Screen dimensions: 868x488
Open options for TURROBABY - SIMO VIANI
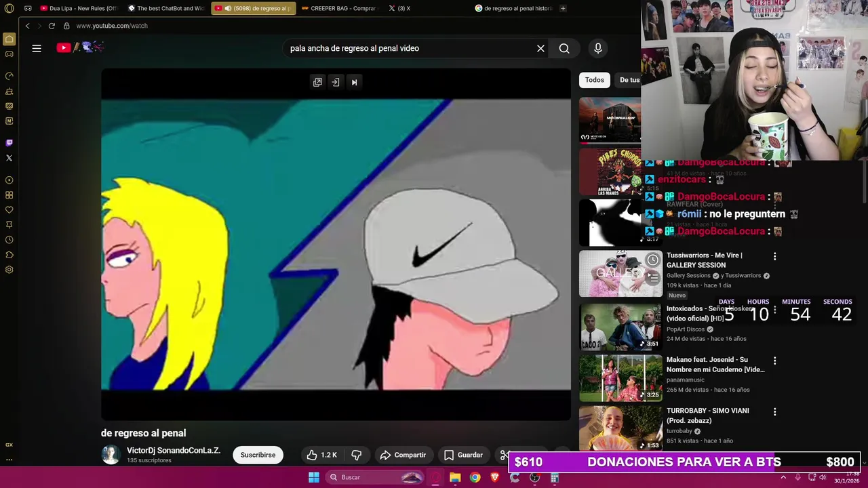coord(774,411)
